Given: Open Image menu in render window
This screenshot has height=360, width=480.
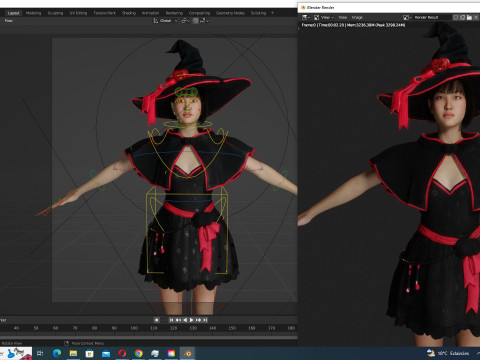Looking at the screenshot, I should (357, 17).
